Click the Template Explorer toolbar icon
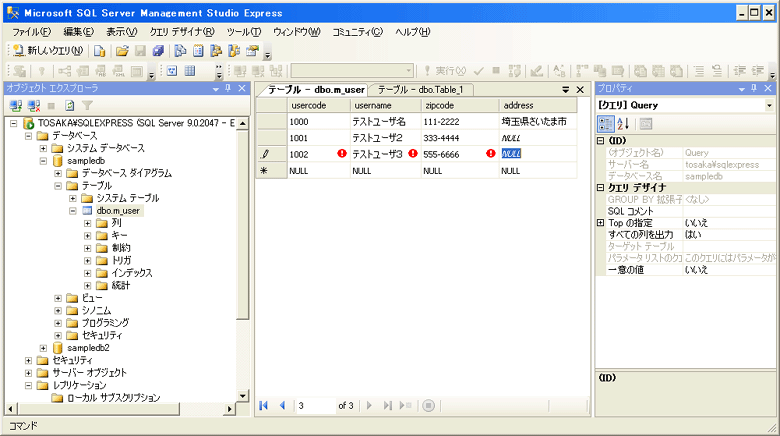The width and height of the screenshot is (780, 436). (234, 50)
